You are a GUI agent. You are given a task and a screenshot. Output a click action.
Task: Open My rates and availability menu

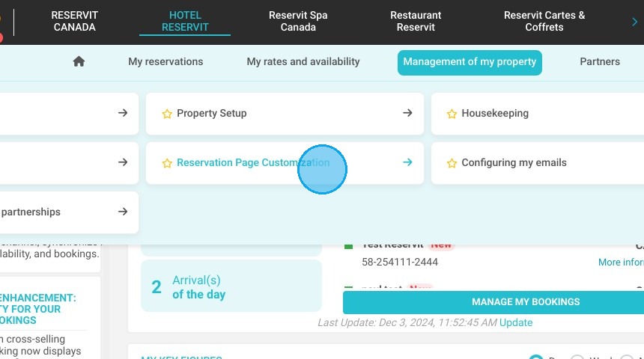tap(303, 61)
